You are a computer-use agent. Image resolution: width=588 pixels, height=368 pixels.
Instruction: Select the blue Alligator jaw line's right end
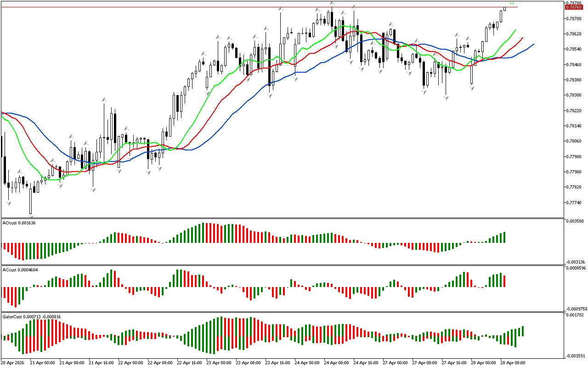pyautogui.click(x=533, y=44)
